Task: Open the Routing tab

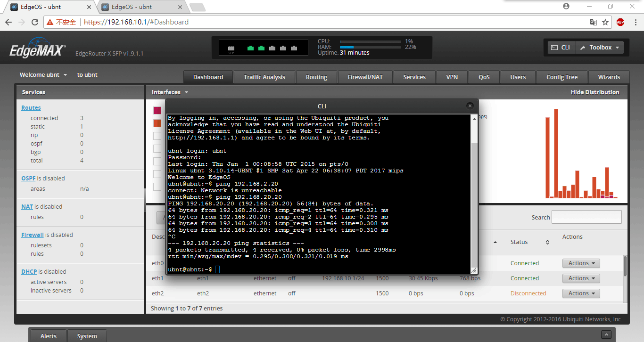Action: pyautogui.click(x=316, y=77)
